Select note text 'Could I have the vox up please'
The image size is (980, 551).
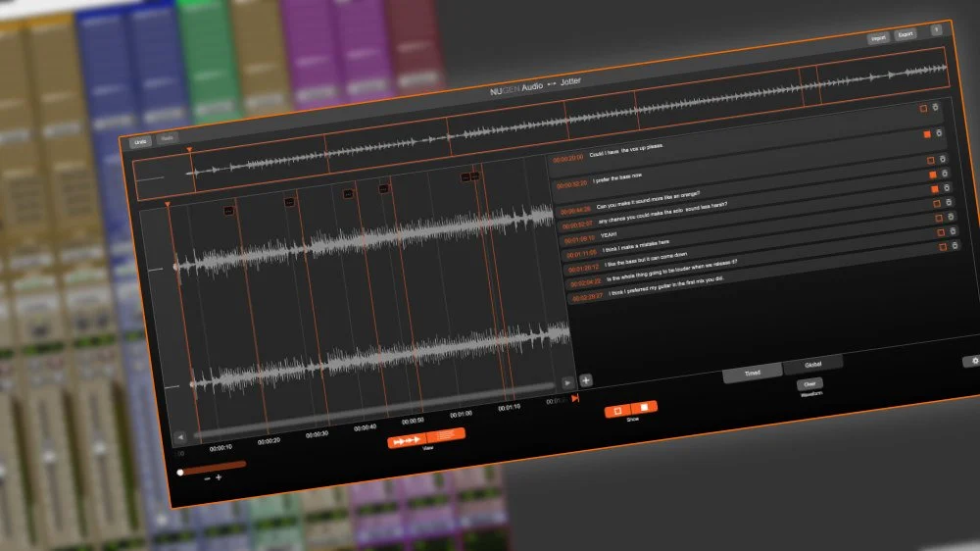626,150
